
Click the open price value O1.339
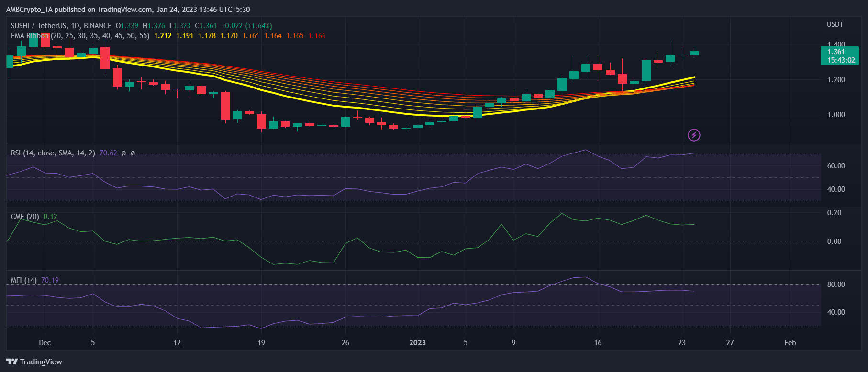(127, 26)
